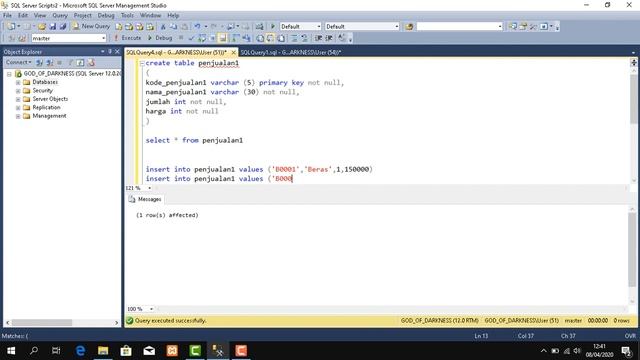The width and height of the screenshot is (640, 360).
Task: Expand the Security folder node
Action: point(18,91)
